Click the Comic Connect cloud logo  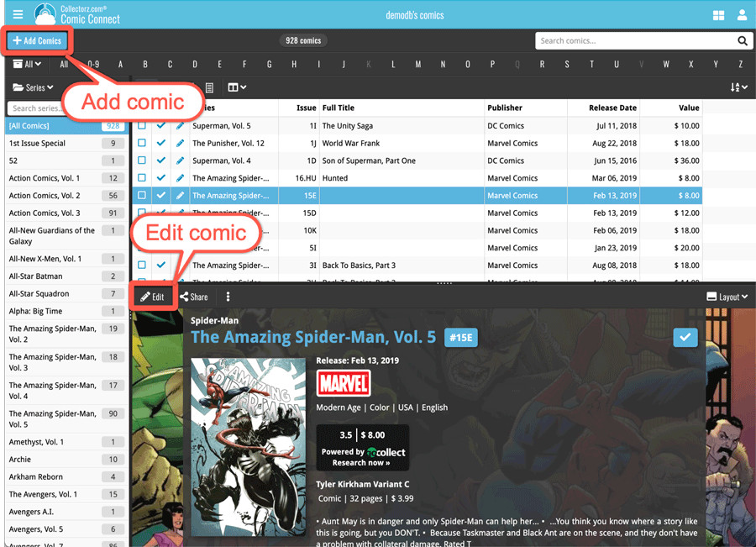pos(45,14)
